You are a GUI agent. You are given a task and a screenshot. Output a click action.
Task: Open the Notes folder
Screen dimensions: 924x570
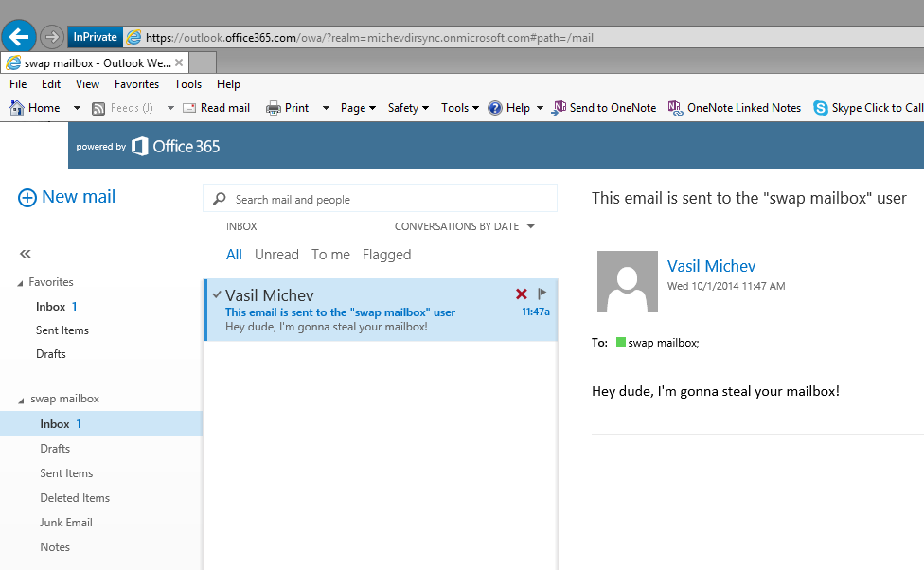pos(55,547)
